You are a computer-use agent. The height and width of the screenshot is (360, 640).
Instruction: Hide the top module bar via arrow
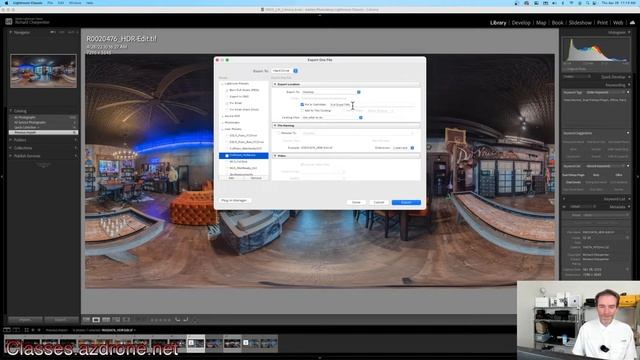[x=320, y=16]
